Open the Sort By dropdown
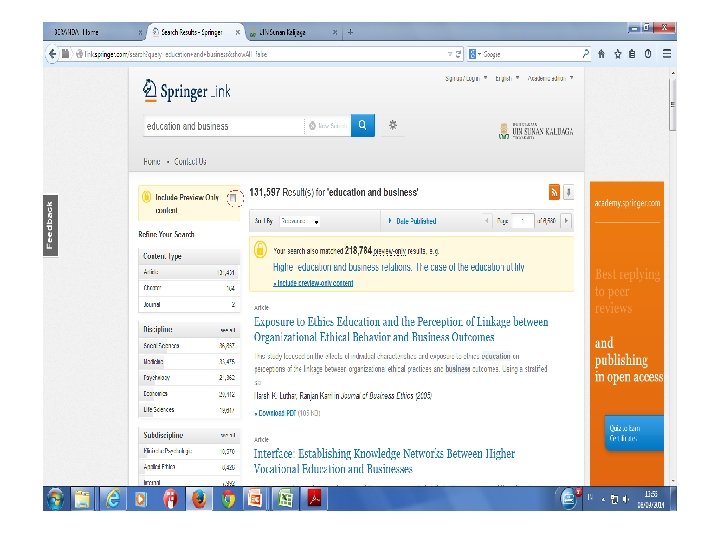This screenshot has width=720, height=540. 300,221
